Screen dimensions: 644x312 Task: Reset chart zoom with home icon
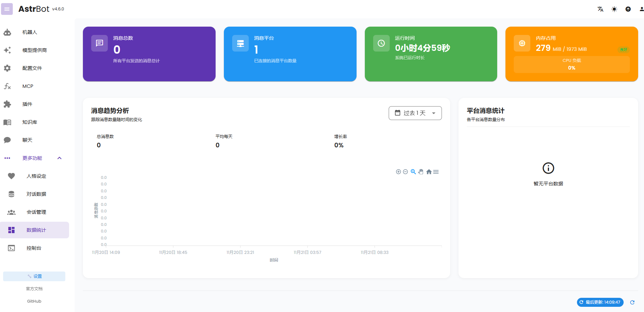tap(429, 172)
